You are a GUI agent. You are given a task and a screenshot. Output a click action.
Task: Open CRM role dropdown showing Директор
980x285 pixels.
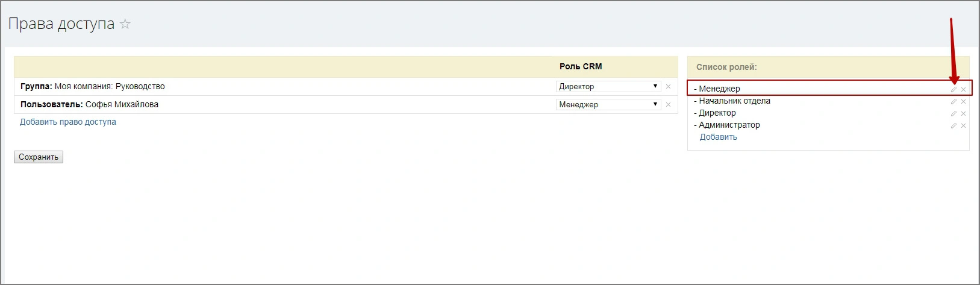tap(608, 87)
